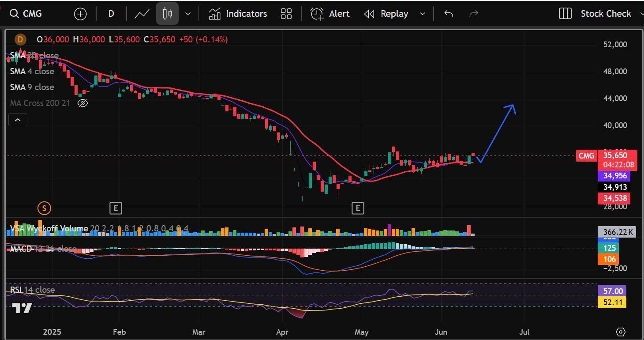Select the line chart style icon
Screen dimensions: 644x340
coord(142,14)
